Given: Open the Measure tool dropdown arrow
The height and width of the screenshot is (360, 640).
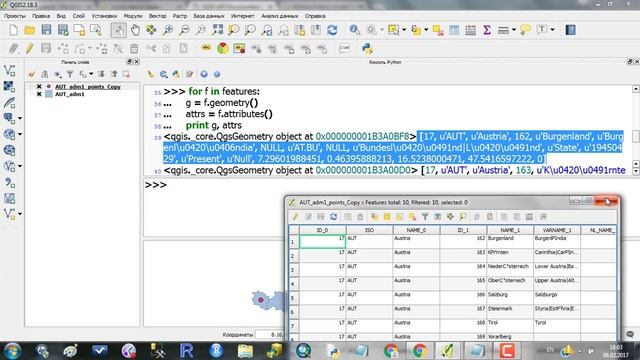Looking at the screenshot, I should click(514, 30).
